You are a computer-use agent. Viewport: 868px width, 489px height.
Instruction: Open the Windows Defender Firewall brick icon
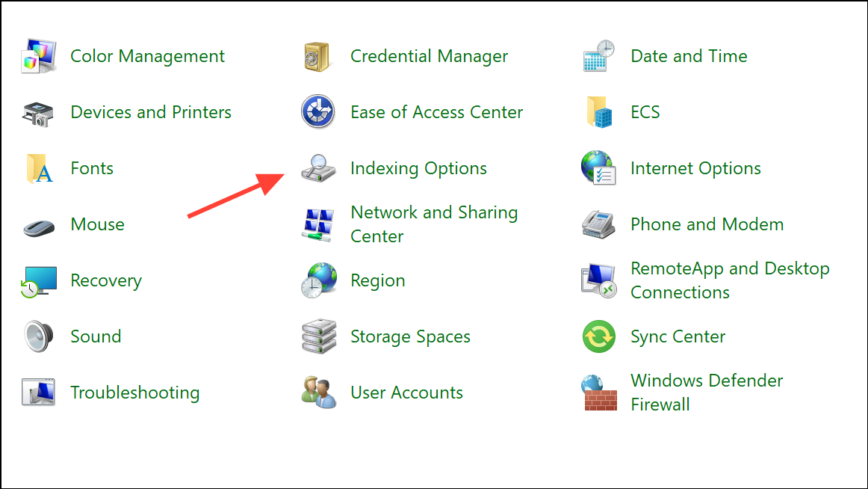pyautogui.click(x=599, y=392)
